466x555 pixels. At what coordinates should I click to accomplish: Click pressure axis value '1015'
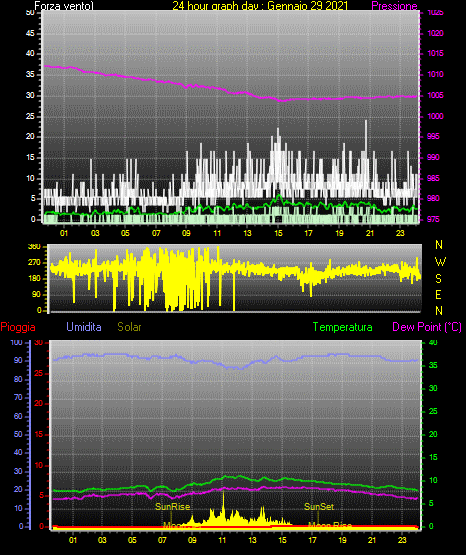click(x=435, y=53)
